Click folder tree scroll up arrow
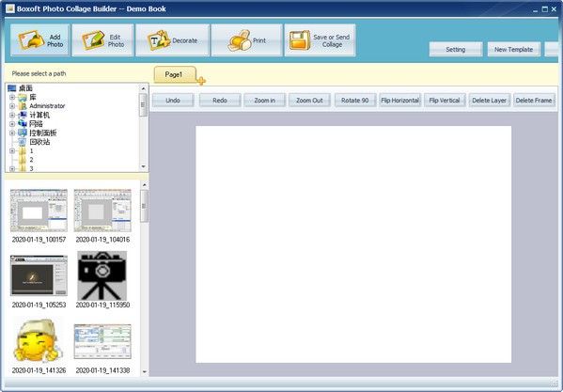This screenshot has height=392, width=563. (x=144, y=88)
